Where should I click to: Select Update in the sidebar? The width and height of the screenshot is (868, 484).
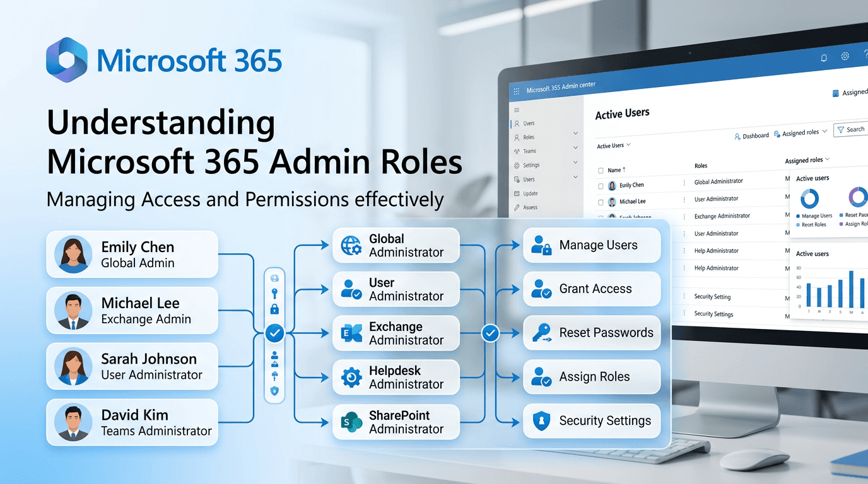point(530,193)
